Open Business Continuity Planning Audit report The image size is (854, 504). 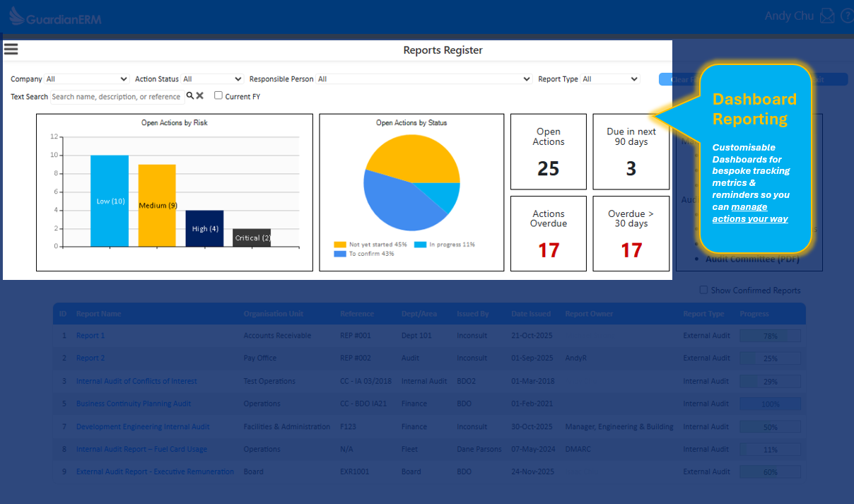[134, 404]
